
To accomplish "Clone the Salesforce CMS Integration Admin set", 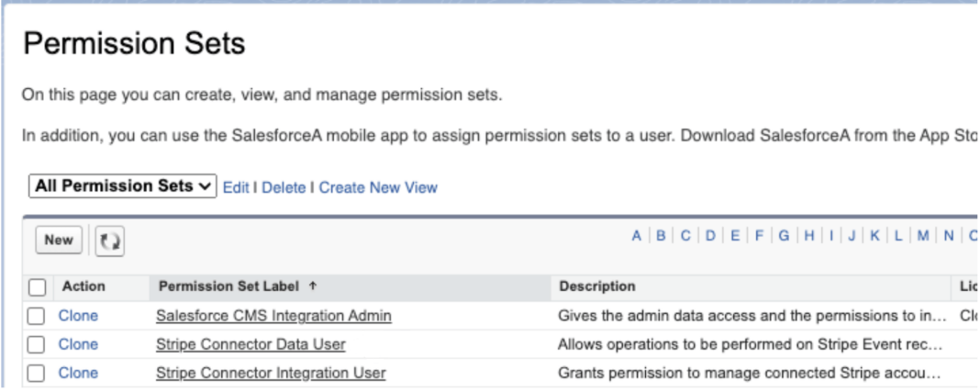I will pos(78,316).
